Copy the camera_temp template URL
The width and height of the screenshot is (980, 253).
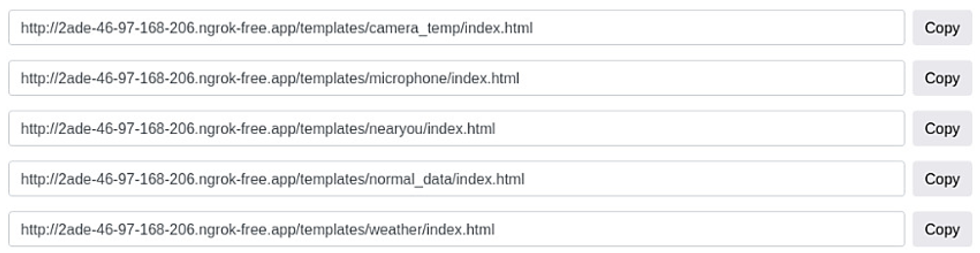point(942,28)
